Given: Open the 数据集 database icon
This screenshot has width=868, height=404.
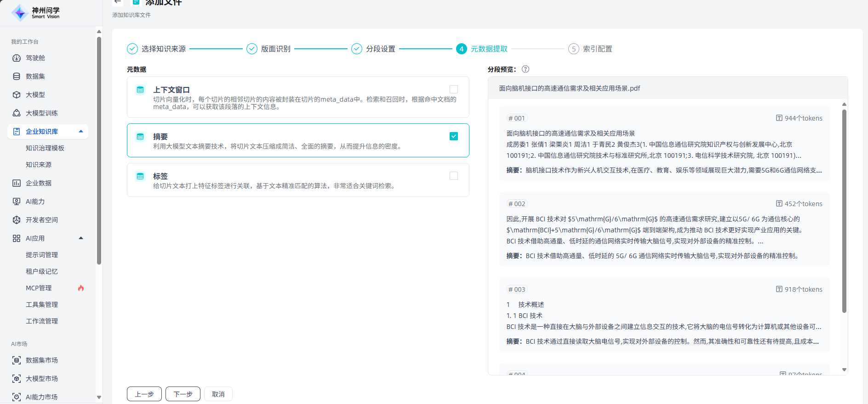Looking at the screenshot, I should coord(17,76).
